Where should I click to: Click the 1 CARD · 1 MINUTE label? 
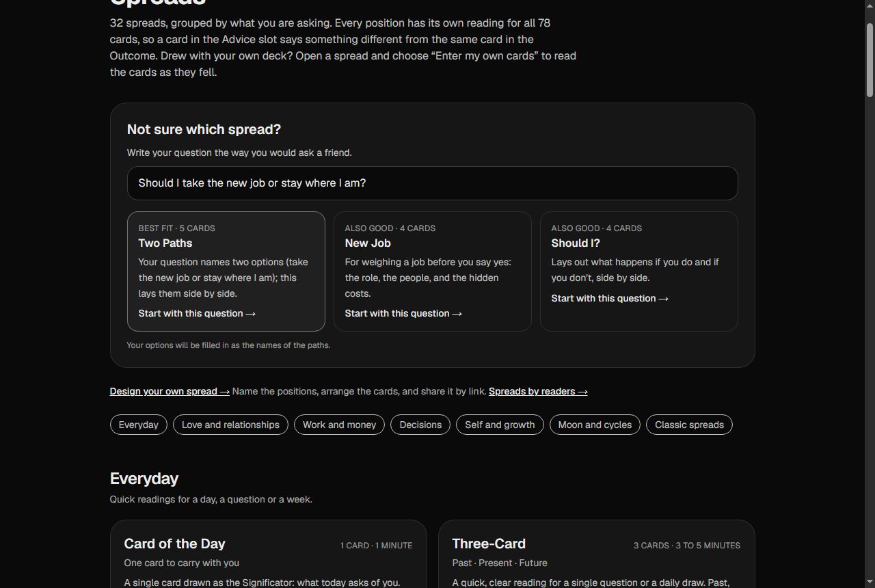point(376,546)
